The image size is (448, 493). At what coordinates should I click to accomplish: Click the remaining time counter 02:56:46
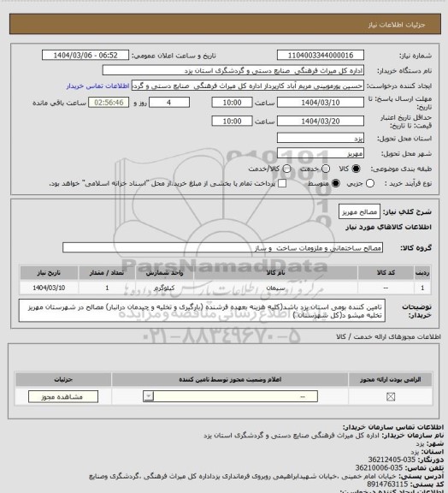109,103
